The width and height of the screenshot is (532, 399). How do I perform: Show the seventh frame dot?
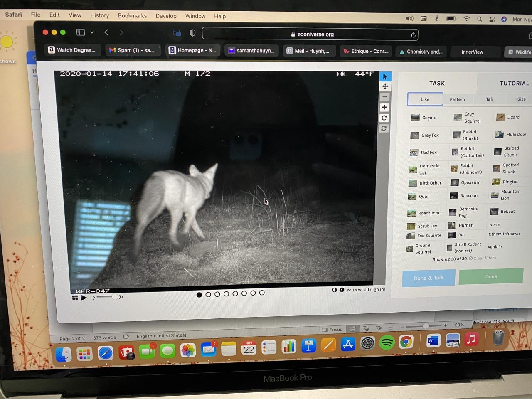(253, 293)
